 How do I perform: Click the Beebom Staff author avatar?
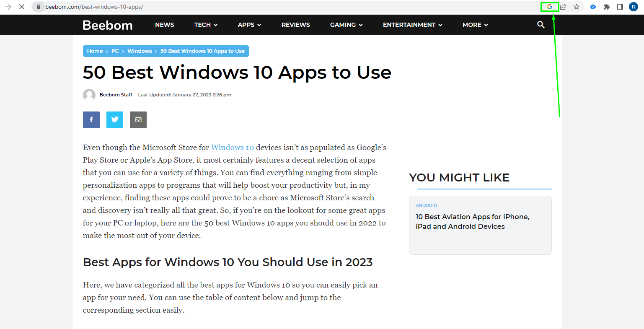(89, 95)
